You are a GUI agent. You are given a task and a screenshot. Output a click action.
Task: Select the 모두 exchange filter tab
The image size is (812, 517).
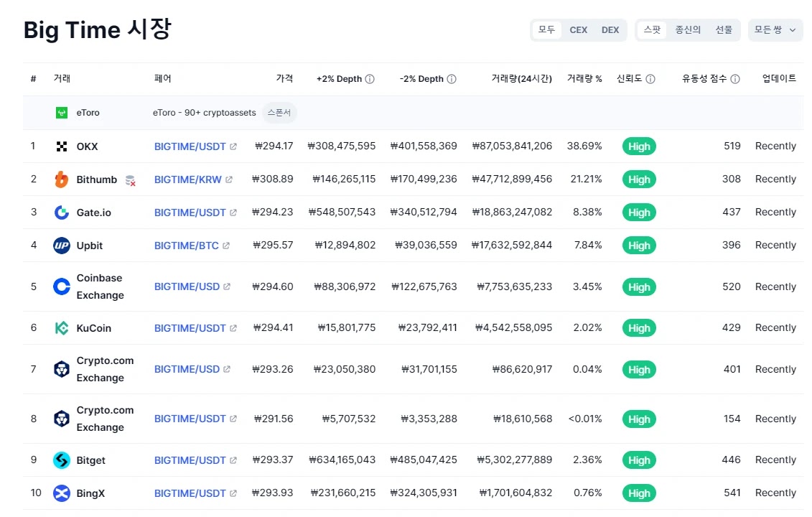click(546, 30)
